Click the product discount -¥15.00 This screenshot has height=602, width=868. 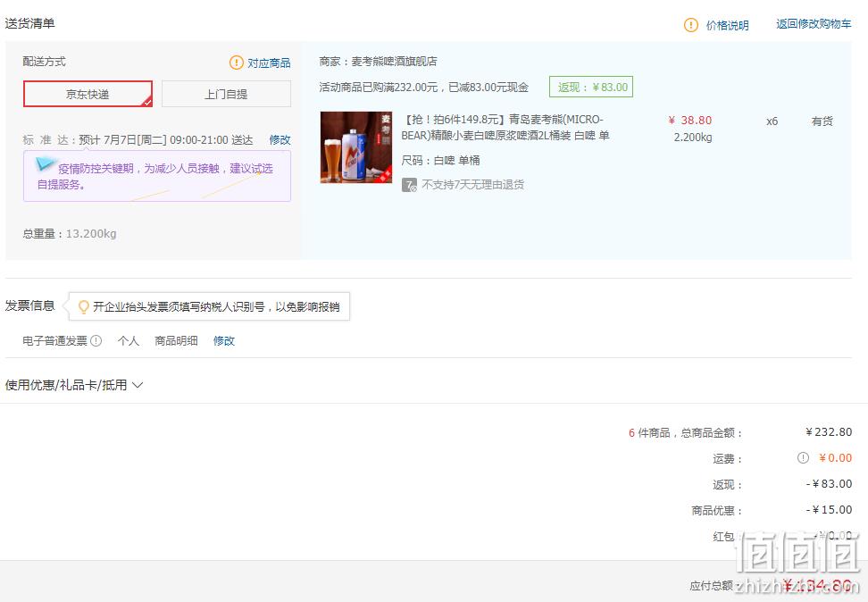tap(829, 510)
